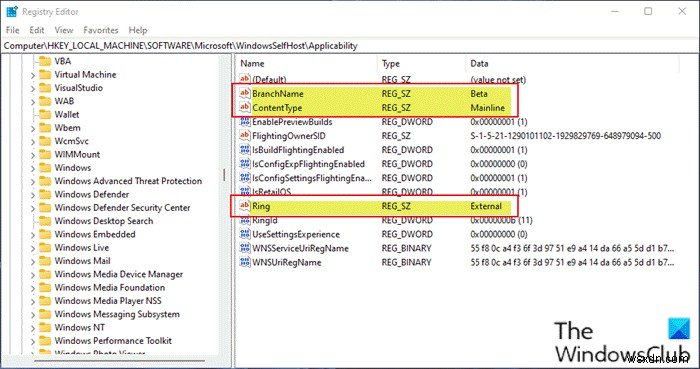Expand the Virtual Machine tree node
Screen dimensions: 700x369
pos(33,75)
